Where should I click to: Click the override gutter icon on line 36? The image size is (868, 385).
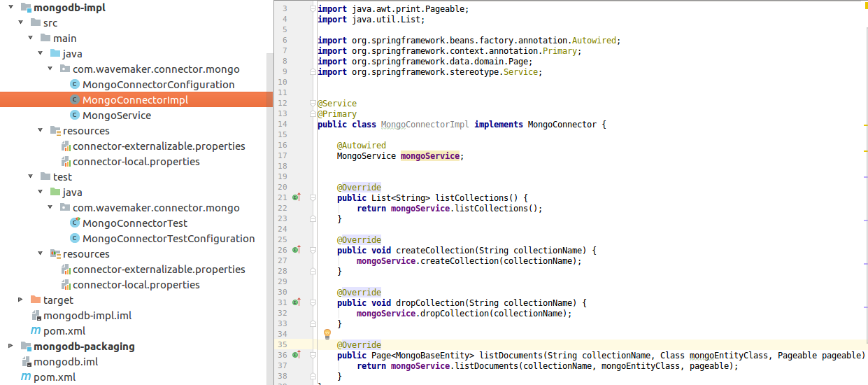click(296, 355)
